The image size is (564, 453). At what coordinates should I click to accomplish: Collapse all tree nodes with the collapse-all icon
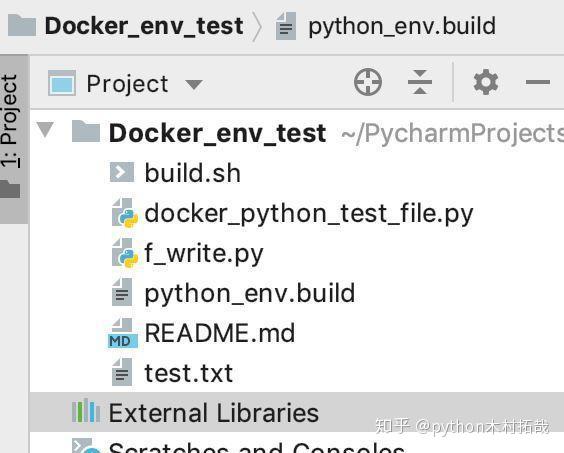click(x=420, y=82)
